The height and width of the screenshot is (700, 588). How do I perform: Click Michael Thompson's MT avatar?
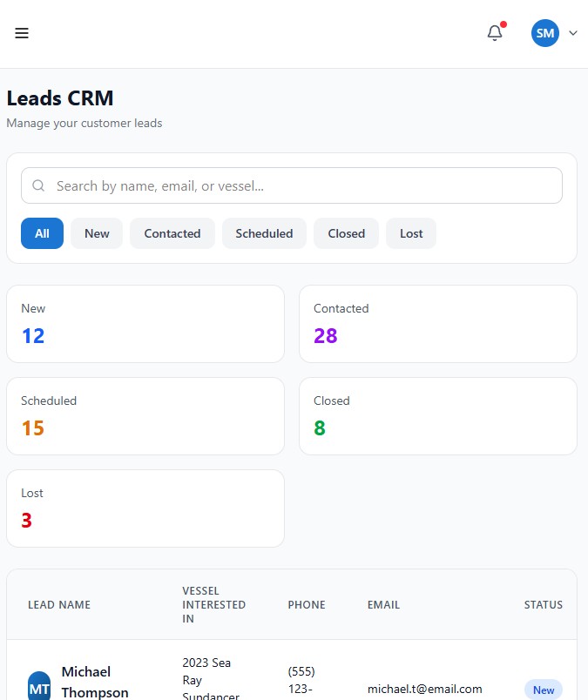[x=39, y=687]
